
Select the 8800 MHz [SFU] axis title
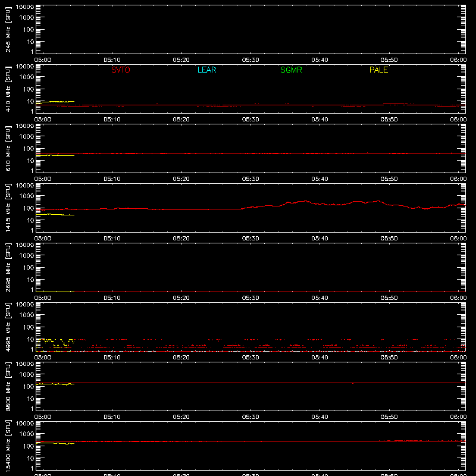coord(8,387)
